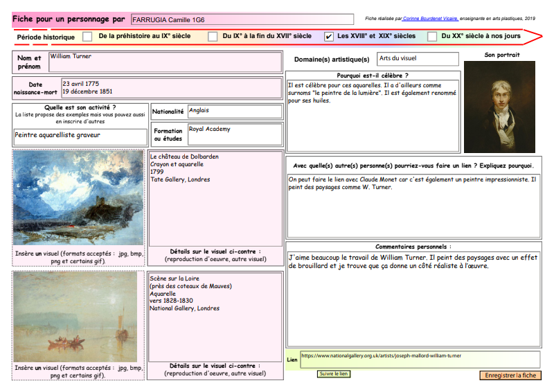Click the Château de Dolbadarn painting image
This screenshot has height=392, width=554.
(78, 197)
